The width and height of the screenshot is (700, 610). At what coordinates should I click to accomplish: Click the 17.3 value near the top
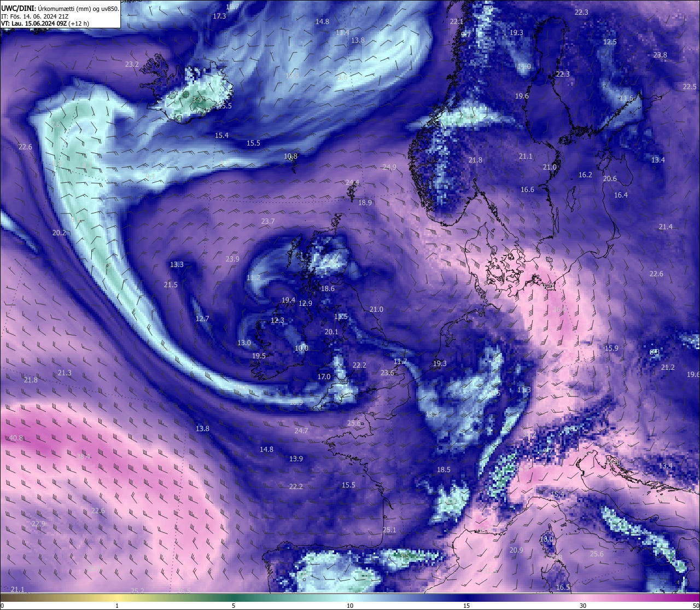[219, 16]
